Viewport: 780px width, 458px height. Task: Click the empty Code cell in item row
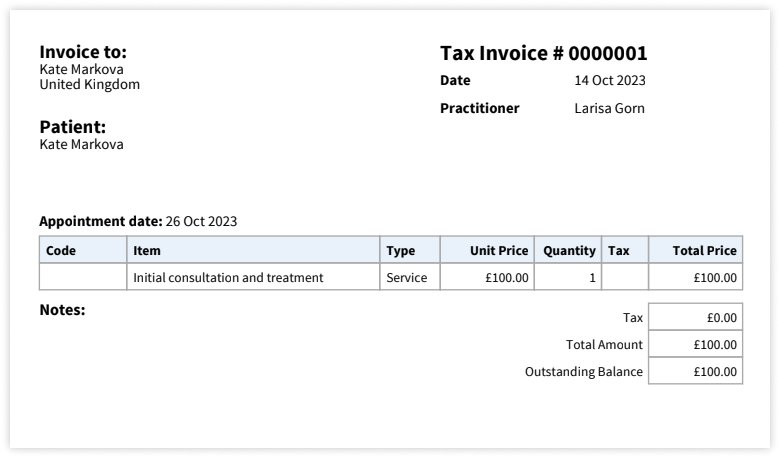point(83,277)
